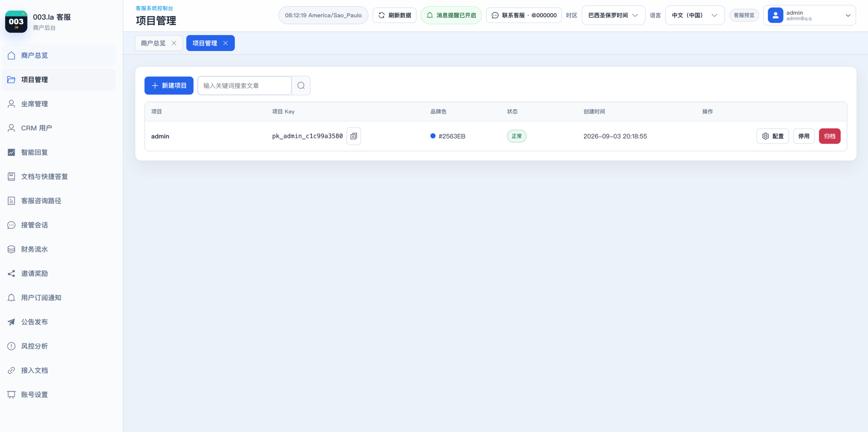Click the #2563EB brand color dot
Image resolution: width=868 pixels, height=432 pixels.
[x=433, y=136]
